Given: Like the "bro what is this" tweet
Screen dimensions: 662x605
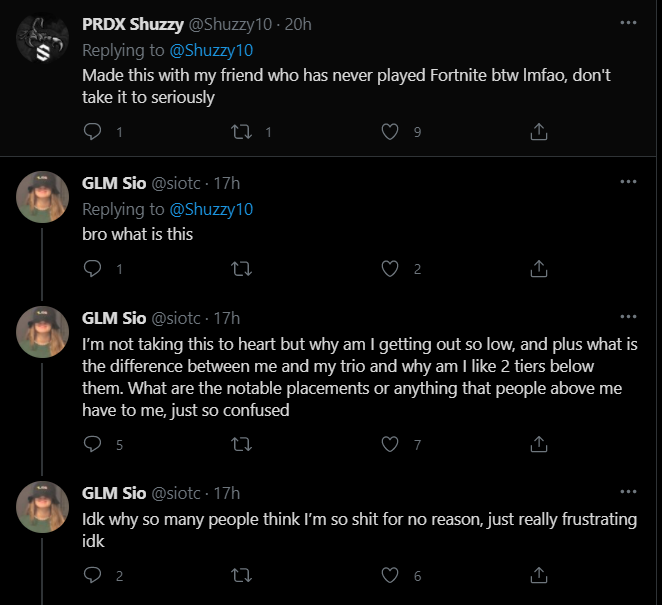Looking at the screenshot, I should pos(391,268).
